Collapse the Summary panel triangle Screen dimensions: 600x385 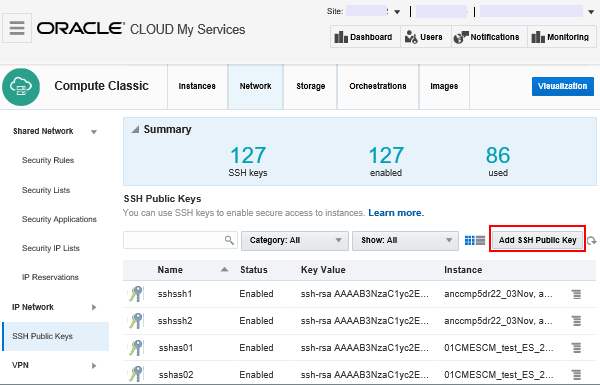[135, 129]
